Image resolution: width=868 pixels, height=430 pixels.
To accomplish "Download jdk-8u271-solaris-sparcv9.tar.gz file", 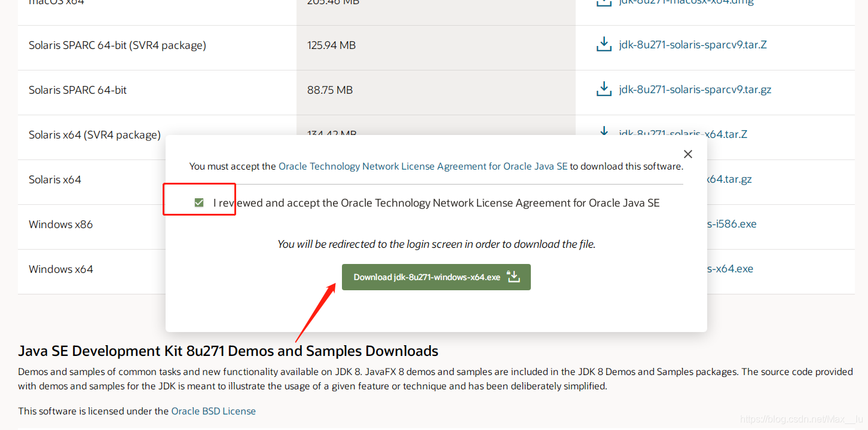I will tap(695, 90).
